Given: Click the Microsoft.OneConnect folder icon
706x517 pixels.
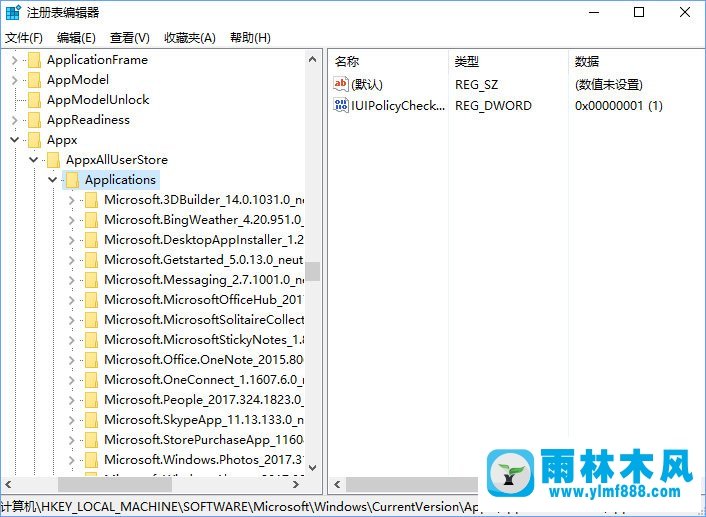Looking at the screenshot, I should coord(91,380).
